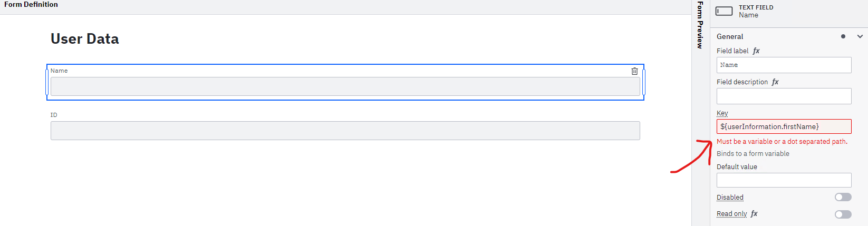Click the text field type icon
The width and height of the screenshot is (868, 226).
[724, 11]
